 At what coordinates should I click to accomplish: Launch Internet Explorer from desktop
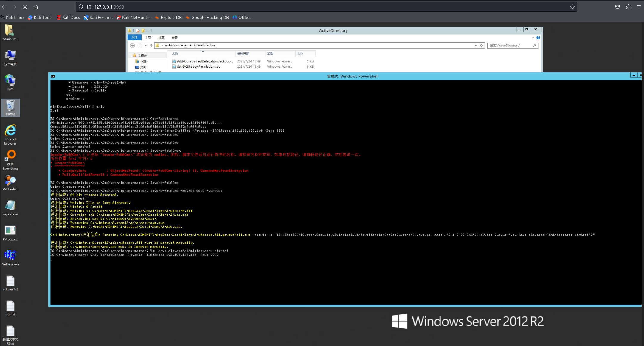point(10,135)
